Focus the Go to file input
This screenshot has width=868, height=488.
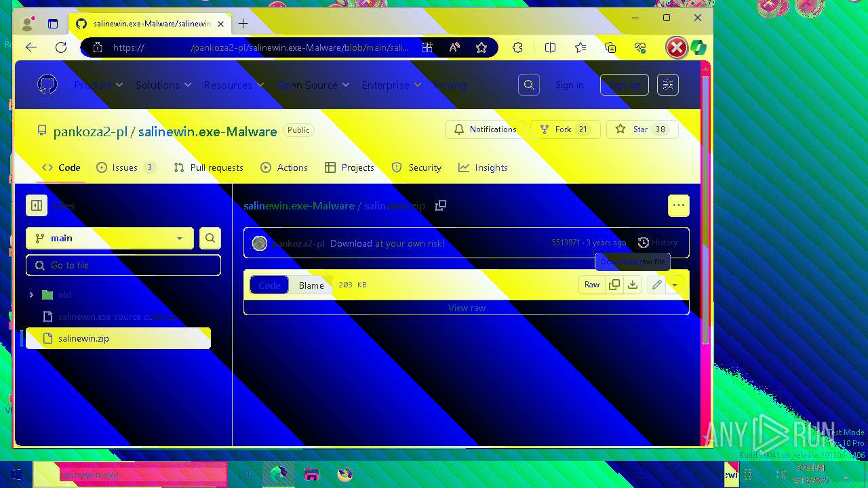(x=123, y=265)
